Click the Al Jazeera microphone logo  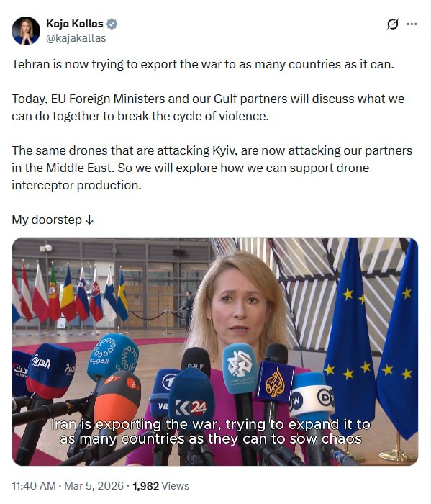[x=276, y=382]
